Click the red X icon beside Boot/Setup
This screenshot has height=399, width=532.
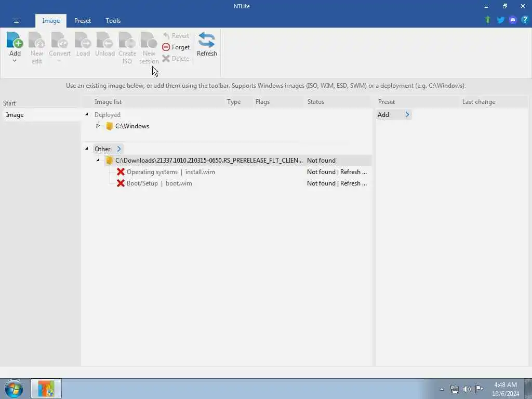coord(121,183)
